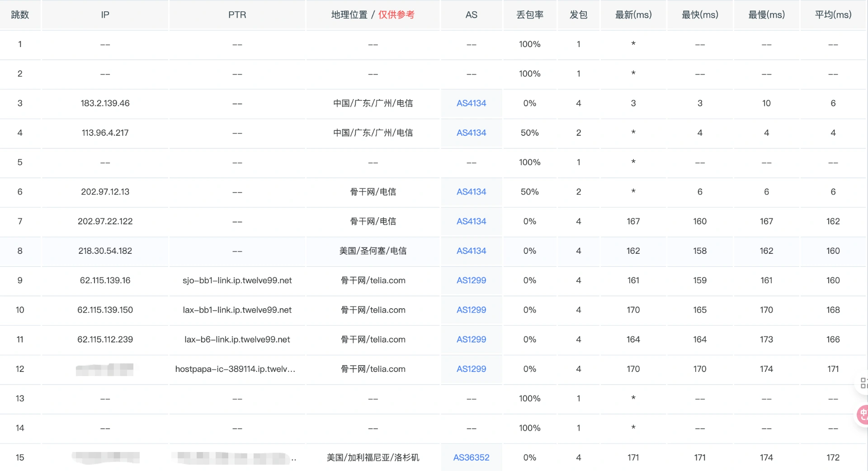This screenshot has height=471, width=868.
Task: Select IP address 62.115.139.150
Action: pos(105,310)
